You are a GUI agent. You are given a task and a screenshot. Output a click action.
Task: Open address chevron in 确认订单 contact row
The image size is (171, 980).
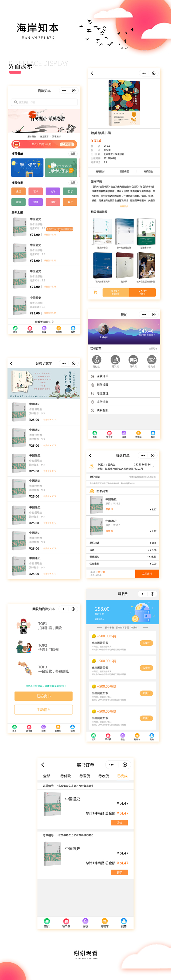click(x=153, y=467)
